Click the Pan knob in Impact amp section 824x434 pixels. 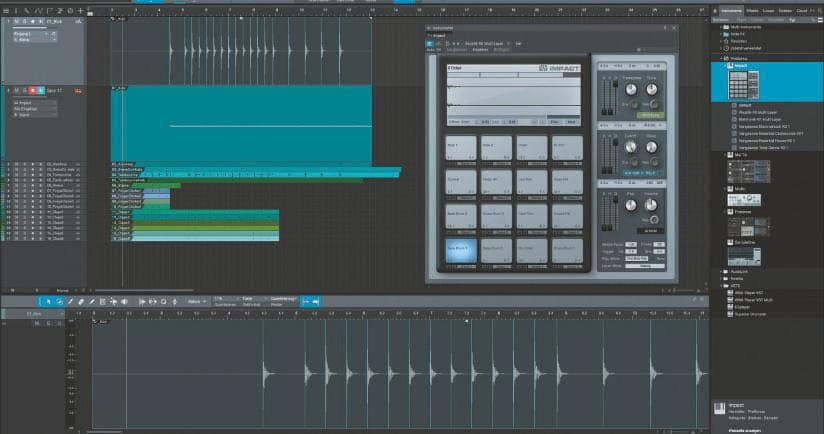click(631, 205)
